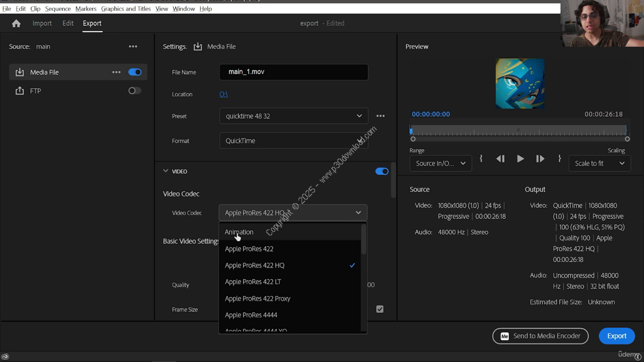Turn off Media File export toggle

pyautogui.click(x=135, y=72)
